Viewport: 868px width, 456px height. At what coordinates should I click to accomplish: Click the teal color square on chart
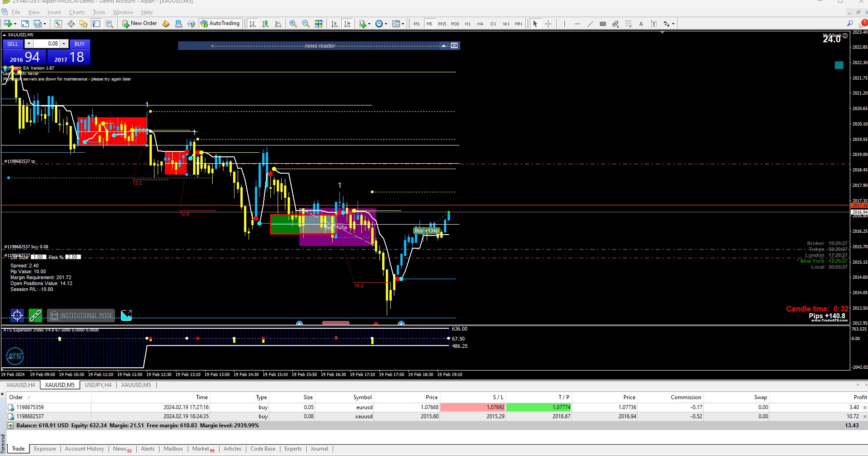[839, 65]
